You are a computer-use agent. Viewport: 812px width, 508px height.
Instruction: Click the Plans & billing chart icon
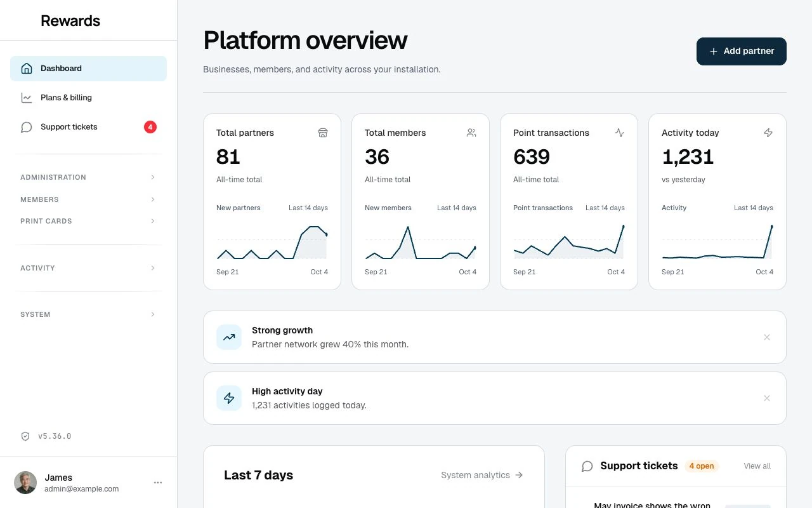click(27, 98)
